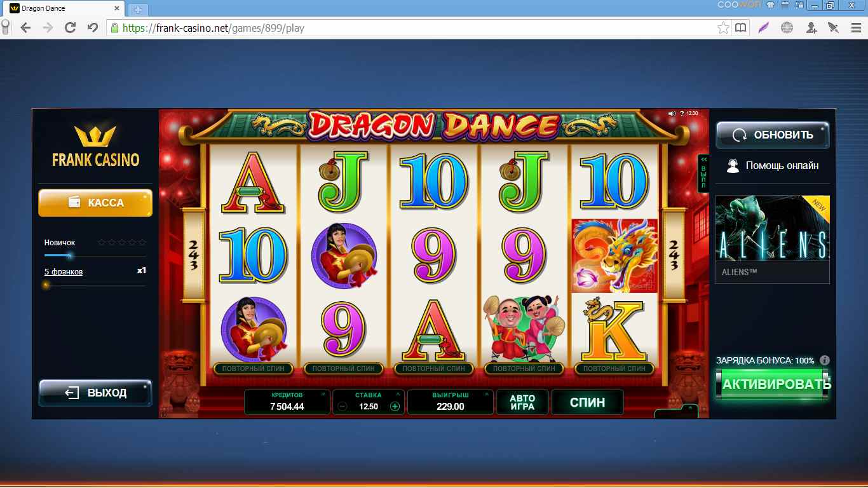Mute the game sound speaker icon
Viewport: 868px width, 488px height.
(x=672, y=114)
